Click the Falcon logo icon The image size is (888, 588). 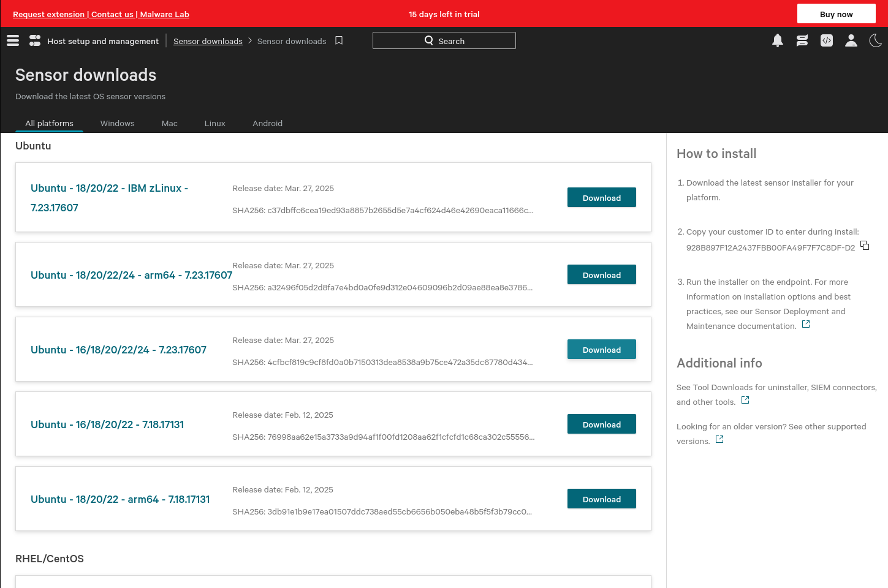35,41
